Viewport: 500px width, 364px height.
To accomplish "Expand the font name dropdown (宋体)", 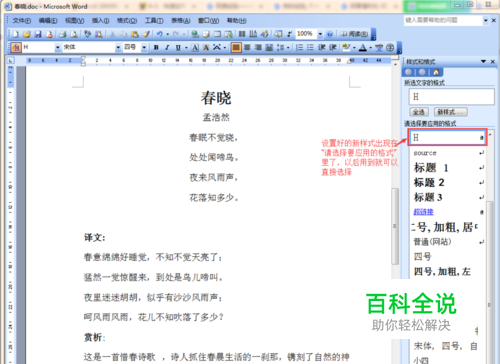I will 118,48.
